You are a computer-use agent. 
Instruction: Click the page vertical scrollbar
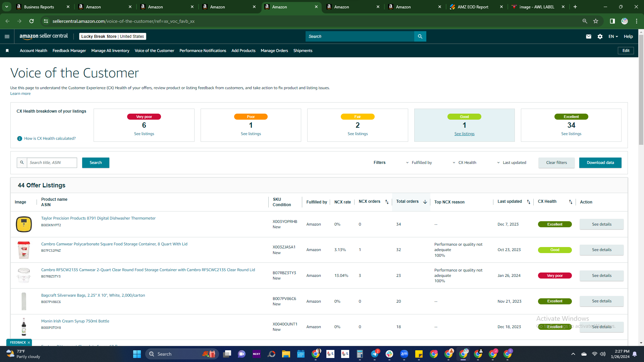point(641,90)
